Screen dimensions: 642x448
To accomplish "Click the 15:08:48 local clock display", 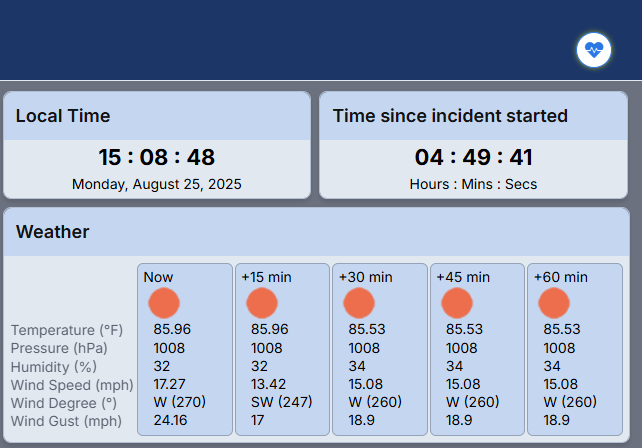I will coord(157,158).
